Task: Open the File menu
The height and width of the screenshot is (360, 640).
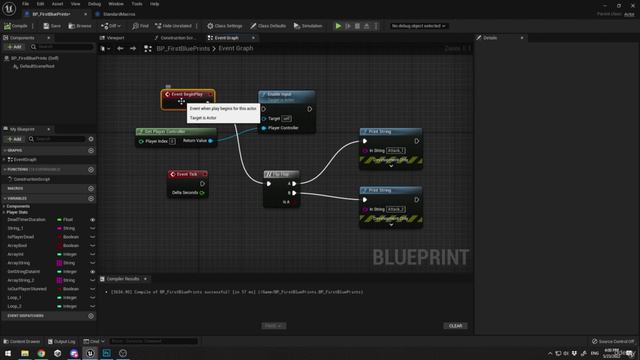Action: click(x=25, y=4)
